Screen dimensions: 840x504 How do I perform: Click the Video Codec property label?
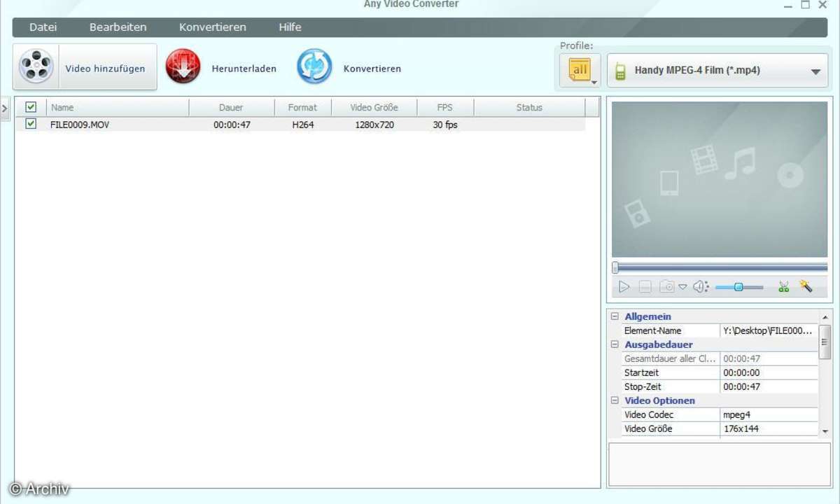tap(649, 414)
